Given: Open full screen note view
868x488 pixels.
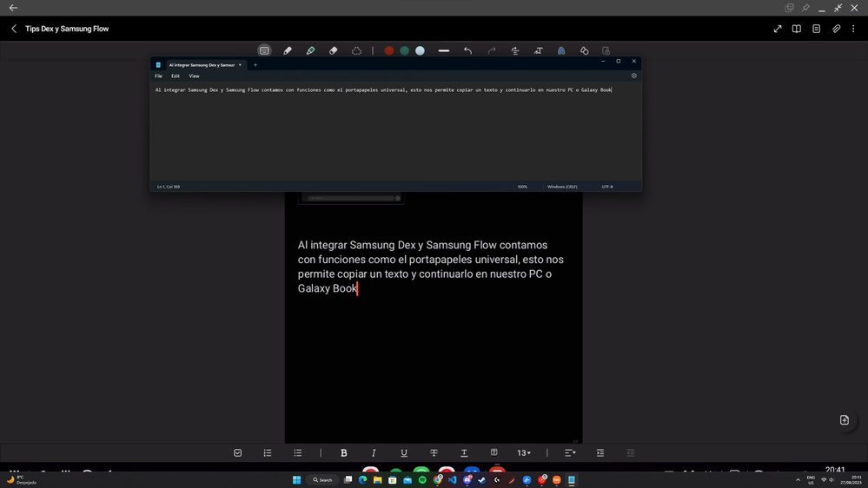Looking at the screenshot, I should tap(778, 29).
